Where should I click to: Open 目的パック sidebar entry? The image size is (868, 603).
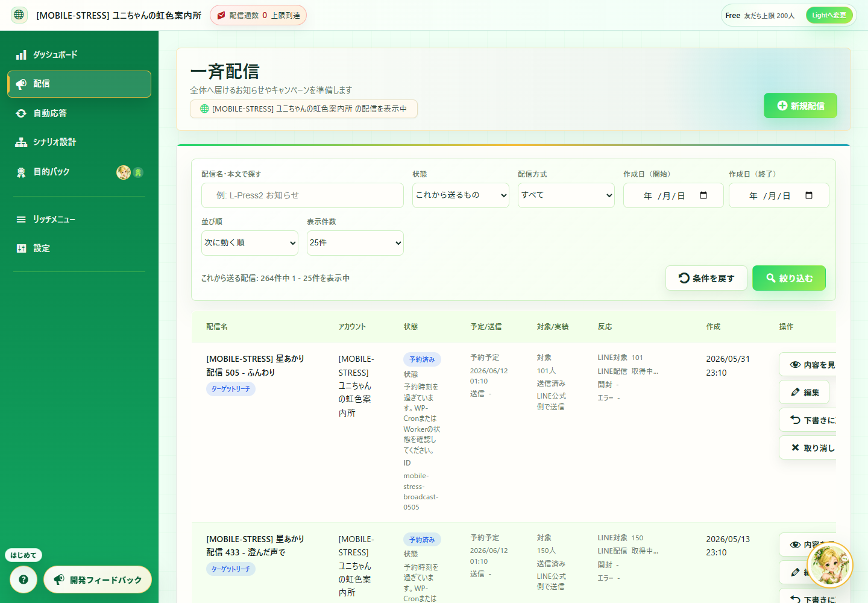[79, 172]
